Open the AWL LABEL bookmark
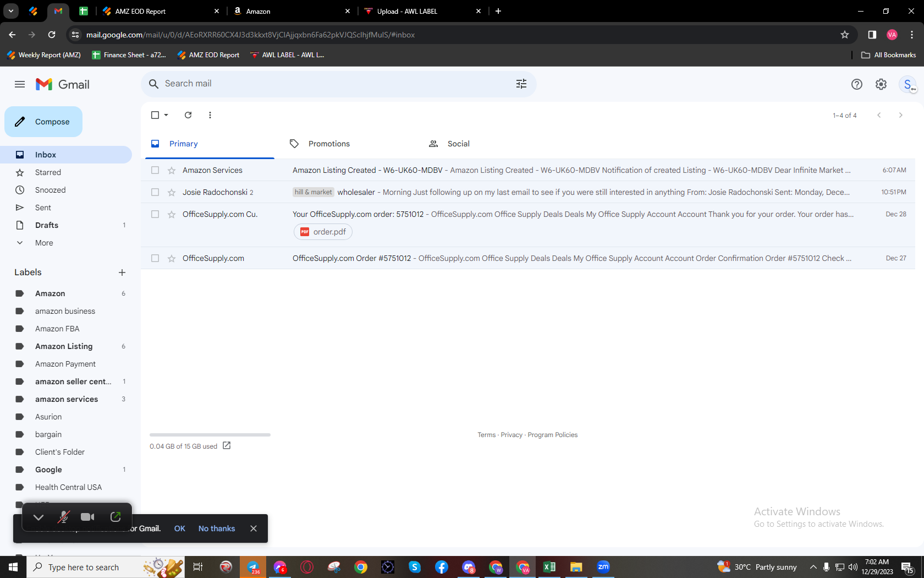Image resolution: width=924 pixels, height=578 pixels. click(x=287, y=55)
